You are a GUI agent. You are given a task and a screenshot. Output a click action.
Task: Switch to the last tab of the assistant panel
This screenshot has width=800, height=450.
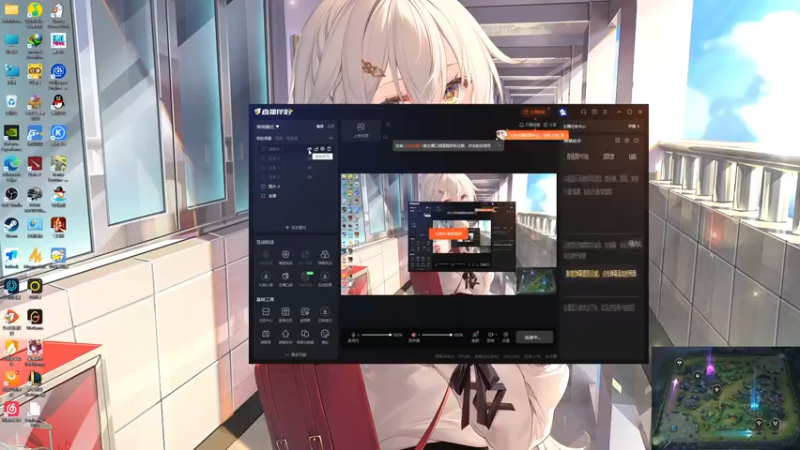[633, 157]
